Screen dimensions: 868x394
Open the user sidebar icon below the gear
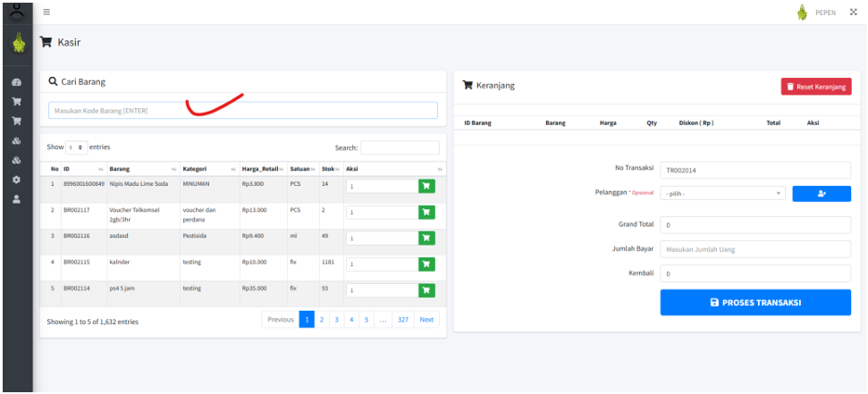pos(17,199)
